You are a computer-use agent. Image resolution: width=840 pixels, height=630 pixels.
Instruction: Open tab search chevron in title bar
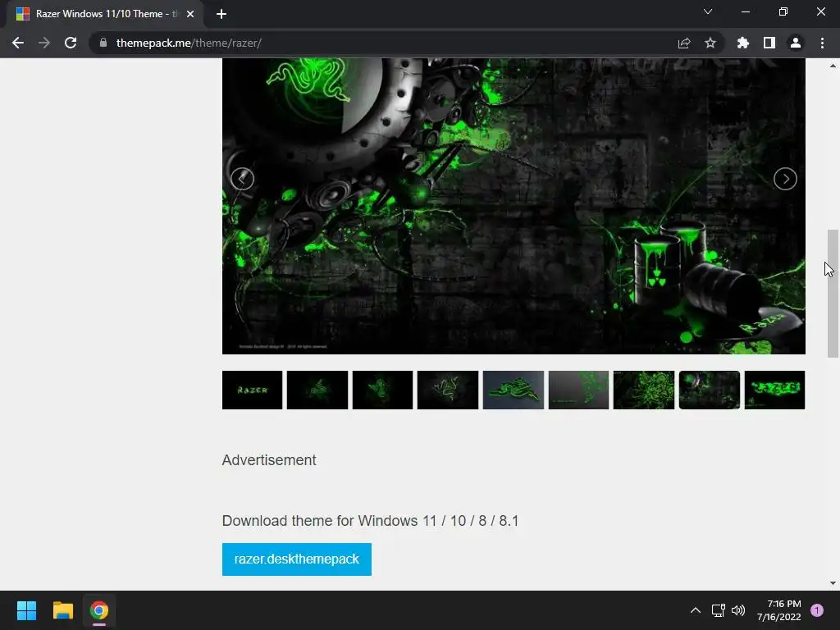708,11
